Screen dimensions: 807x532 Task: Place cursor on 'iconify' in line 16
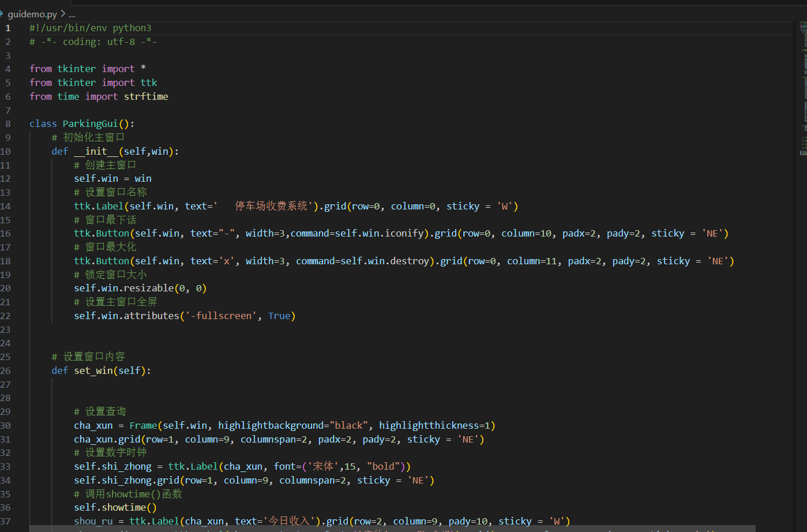(404, 233)
